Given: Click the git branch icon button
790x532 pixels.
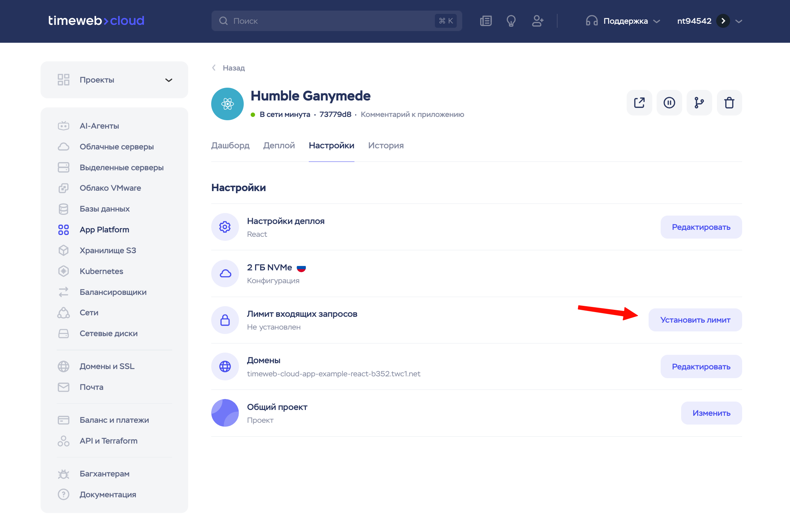Looking at the screenshot, I should tap(699, 103).
